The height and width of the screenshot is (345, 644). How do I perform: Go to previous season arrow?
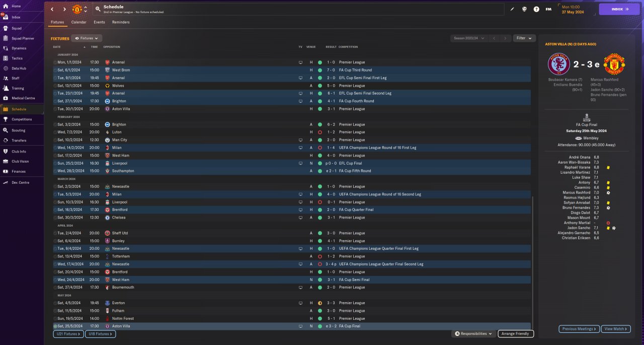[x=494, y=38]
